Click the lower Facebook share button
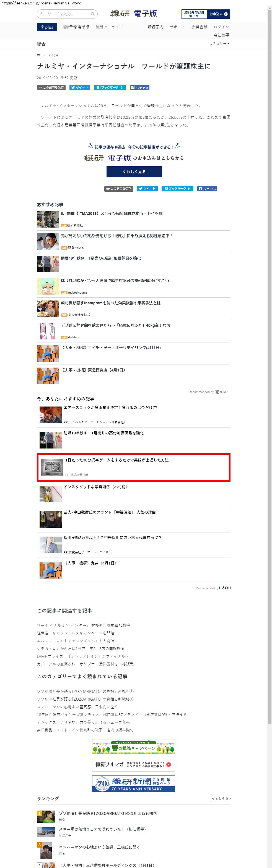This screenshot has height=868, width=272. (207, 189)
